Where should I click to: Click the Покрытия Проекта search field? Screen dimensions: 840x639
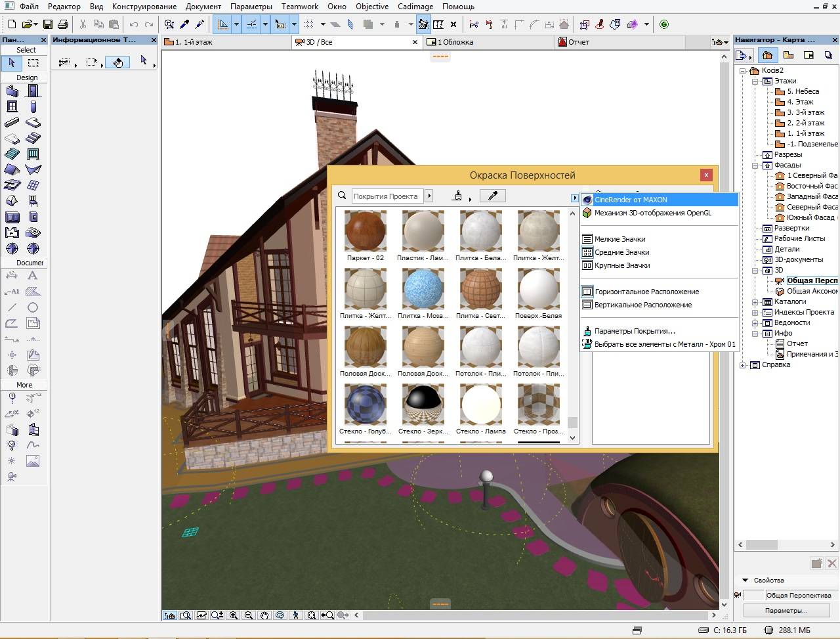click(387, 196)
